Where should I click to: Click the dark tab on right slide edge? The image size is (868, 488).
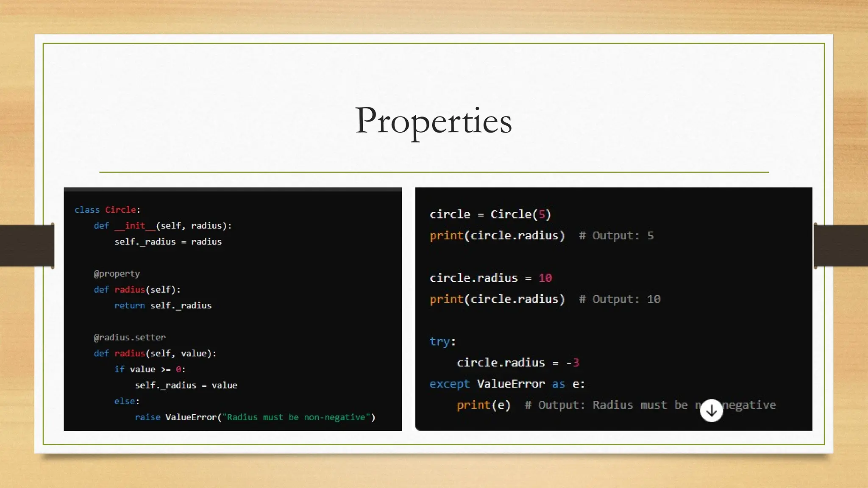point(841,246)
